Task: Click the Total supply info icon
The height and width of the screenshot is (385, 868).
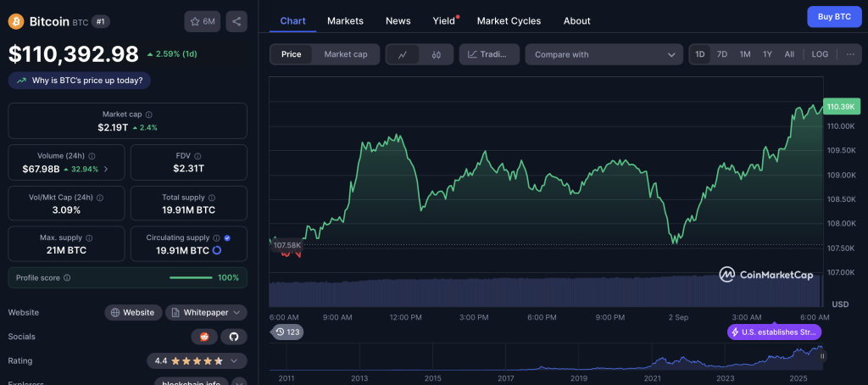Action: point(212,198)
